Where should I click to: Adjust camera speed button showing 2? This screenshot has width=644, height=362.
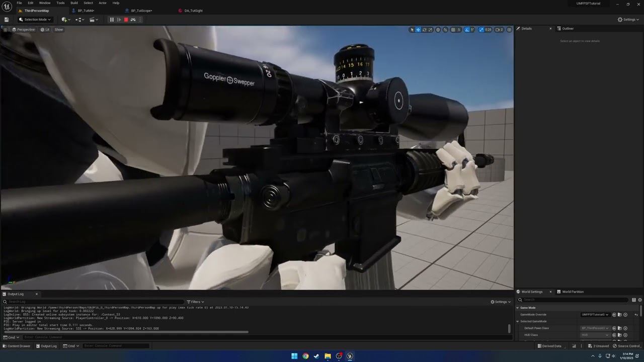[x=499, y=30]
